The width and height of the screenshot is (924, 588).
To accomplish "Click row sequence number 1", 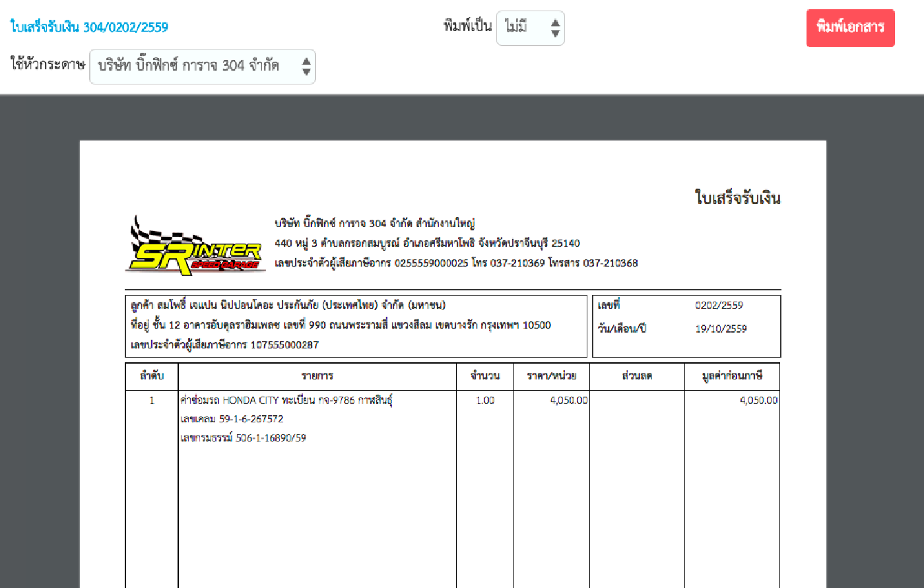I will 152,400.
